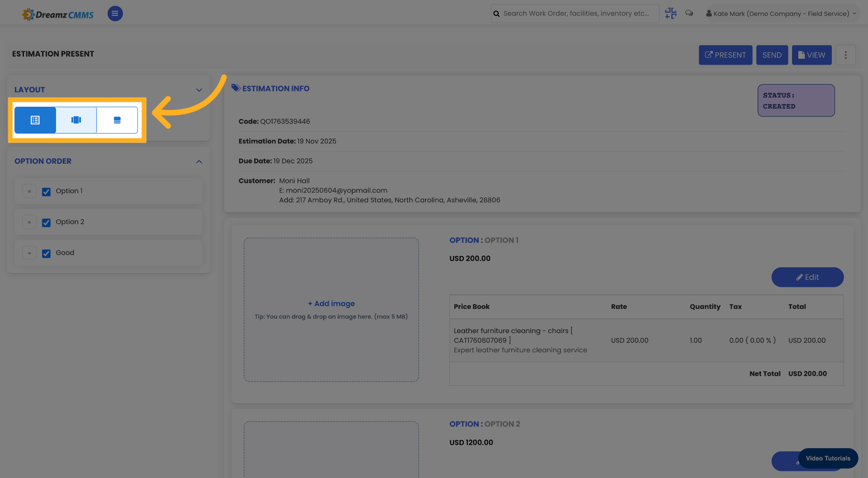
Task: Click the Tax column header
Action: click(x=736, y=307)
